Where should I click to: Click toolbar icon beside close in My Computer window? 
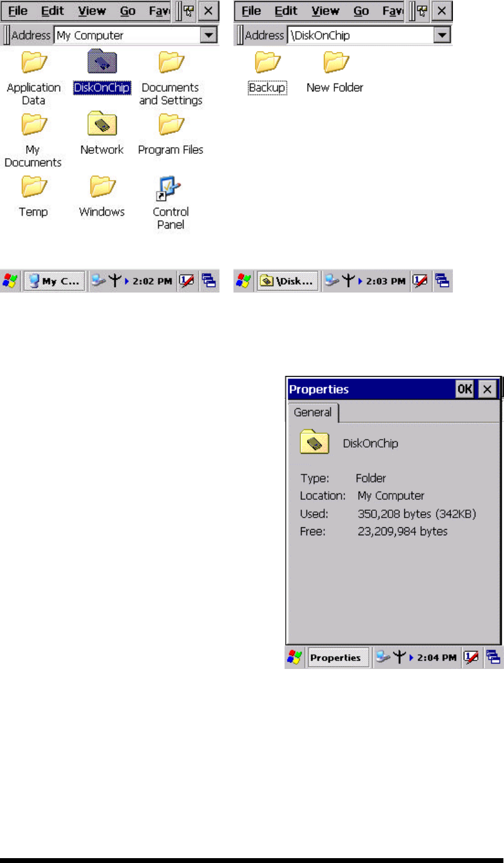[189, 11]
